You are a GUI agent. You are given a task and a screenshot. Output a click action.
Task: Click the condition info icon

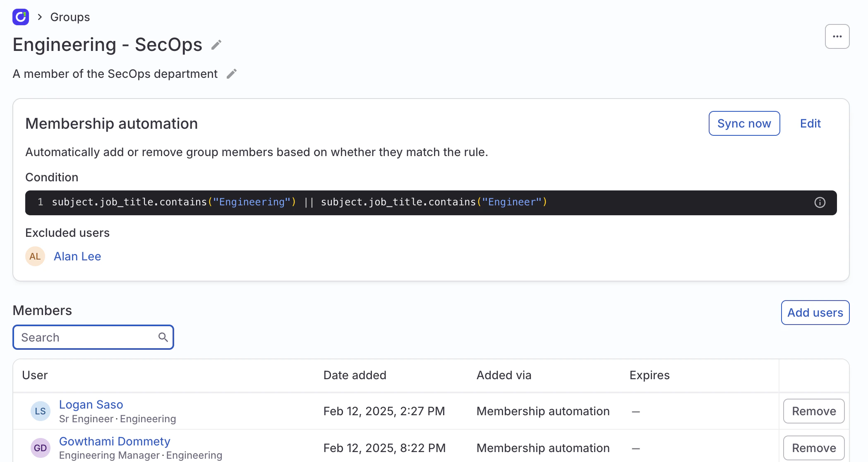coord(820,202)
